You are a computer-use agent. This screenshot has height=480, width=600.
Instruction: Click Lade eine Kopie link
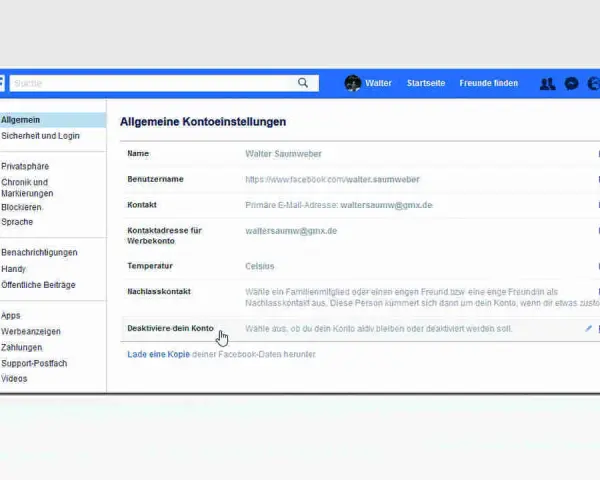(x=158, y=354)
